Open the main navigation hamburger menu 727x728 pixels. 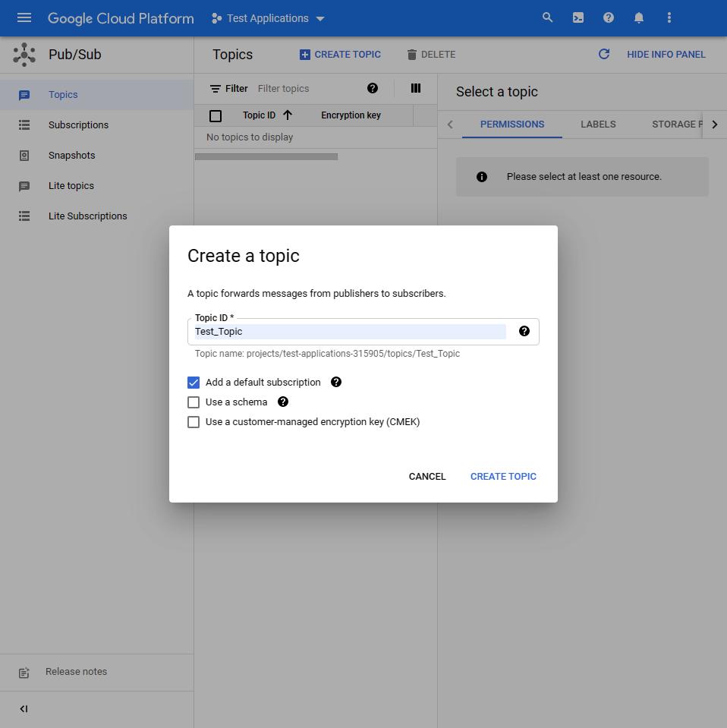(24, 17)
